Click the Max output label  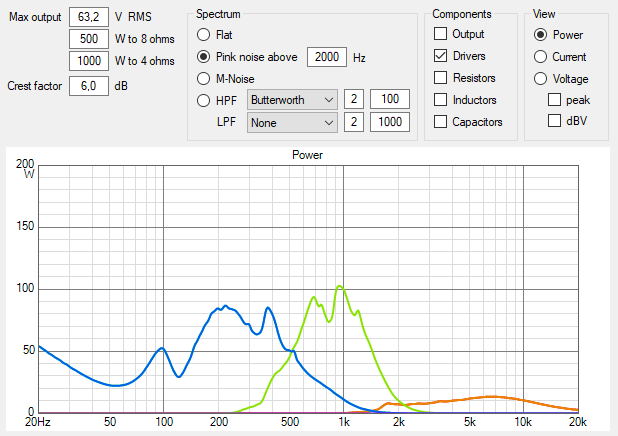tap(35, 17)
